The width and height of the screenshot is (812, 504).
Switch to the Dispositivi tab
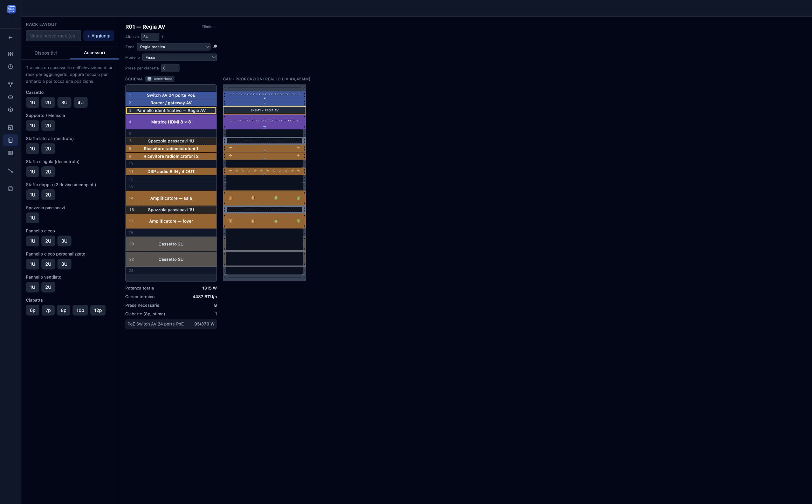coord(46,53)
